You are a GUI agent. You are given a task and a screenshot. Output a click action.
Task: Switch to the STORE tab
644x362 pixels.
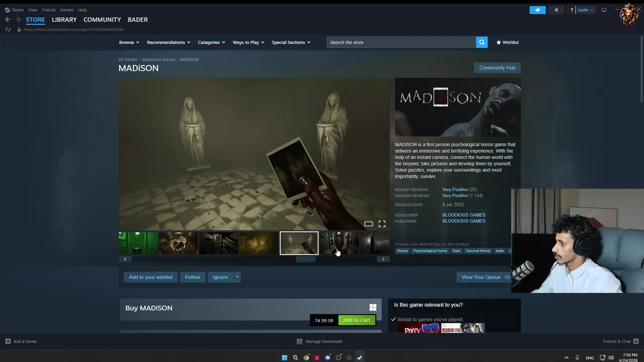35,20
